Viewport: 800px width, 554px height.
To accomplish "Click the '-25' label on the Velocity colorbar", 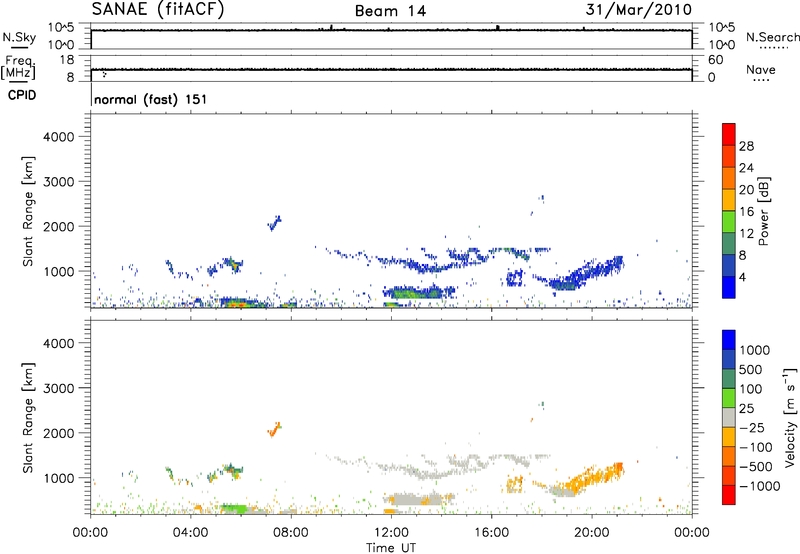I will 752,427.
